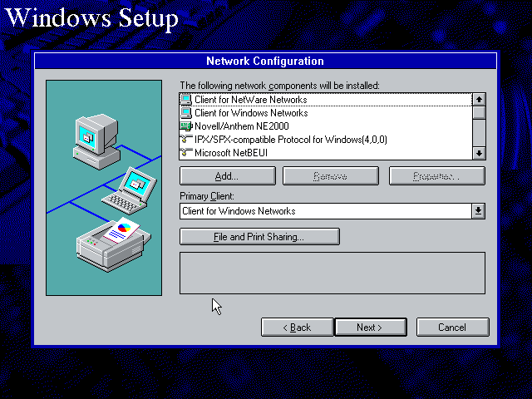Viewport: 532px width, 399px height.
Task: Click the Remove button
Action: 331,175
